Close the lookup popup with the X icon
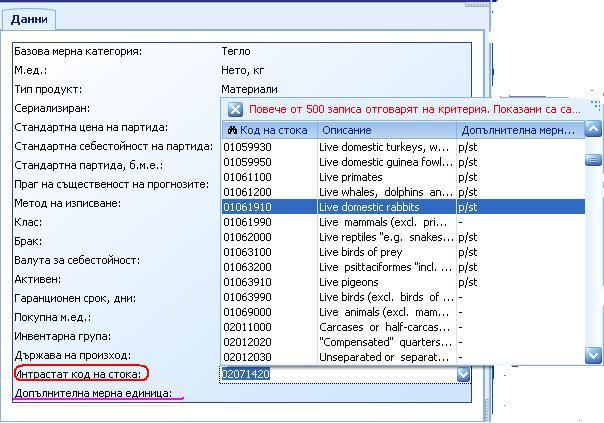This screenshot has width=604, height=423. [235, 110]
